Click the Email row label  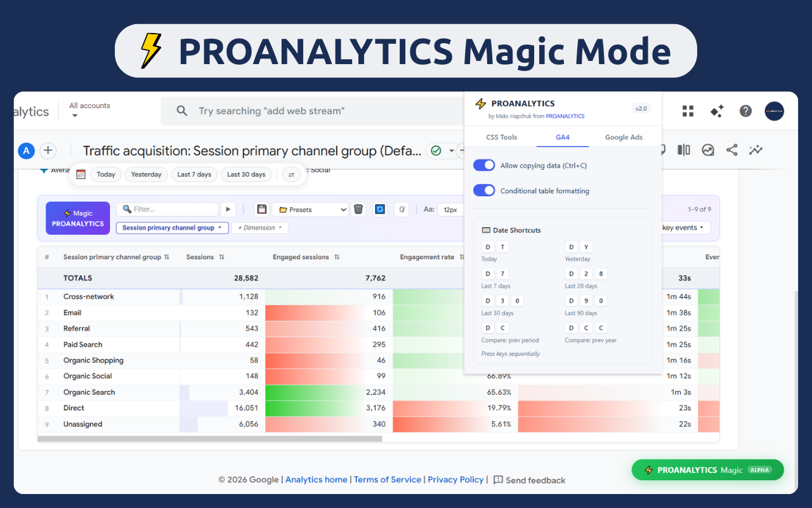pyautogui.click(x=72, y=312)
